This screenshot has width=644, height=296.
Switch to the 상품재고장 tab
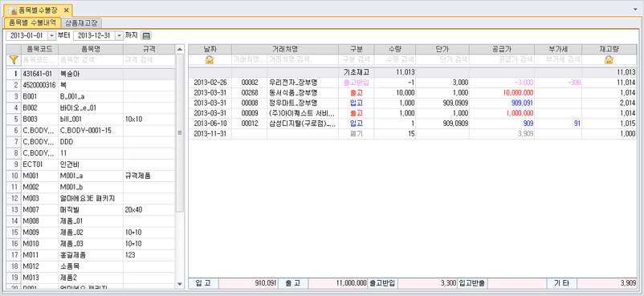(81, 23)
